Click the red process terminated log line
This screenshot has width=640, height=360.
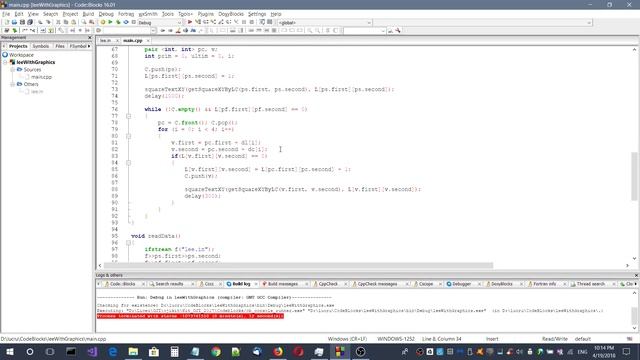[x=190, y=316]
